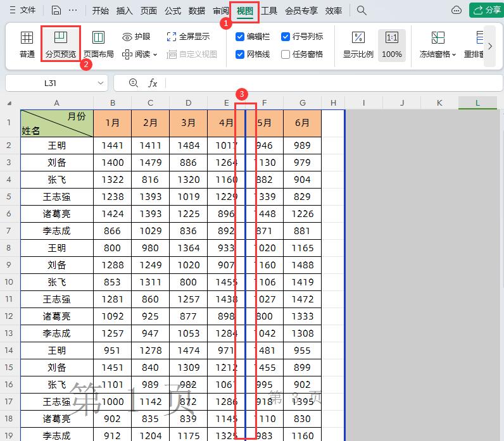Image resolution: width=504 pixels, height=441 pixels.
Task: Select column H header
Action: 333,102
